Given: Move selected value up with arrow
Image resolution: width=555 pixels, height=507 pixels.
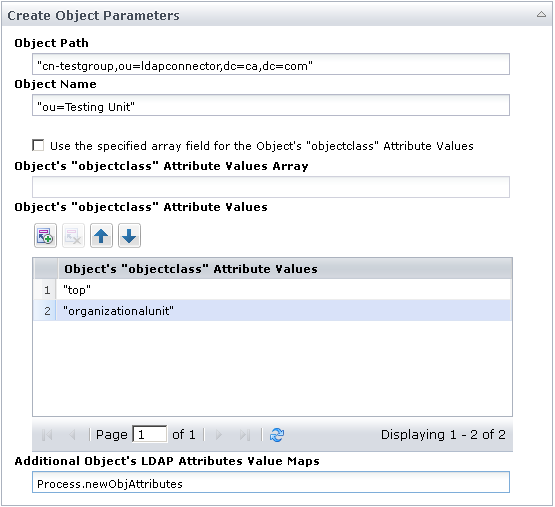Looking at the screenshot, I should [101, 236].
